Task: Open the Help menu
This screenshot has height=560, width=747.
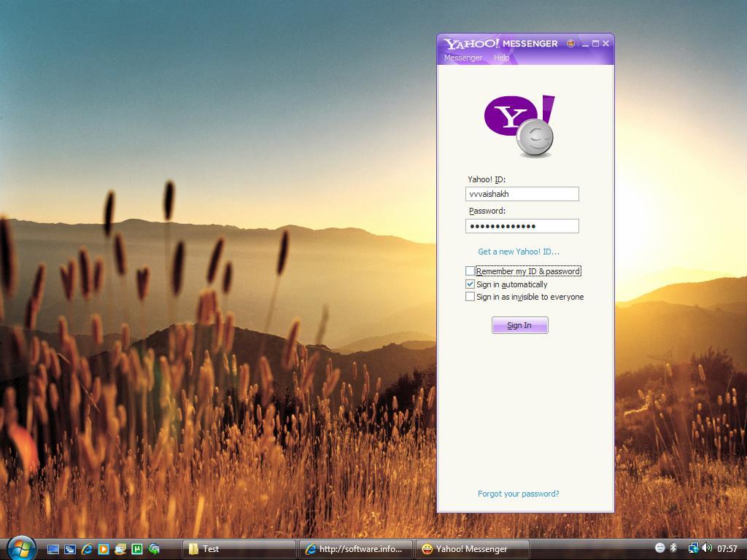Action: (x=501, y=58)
